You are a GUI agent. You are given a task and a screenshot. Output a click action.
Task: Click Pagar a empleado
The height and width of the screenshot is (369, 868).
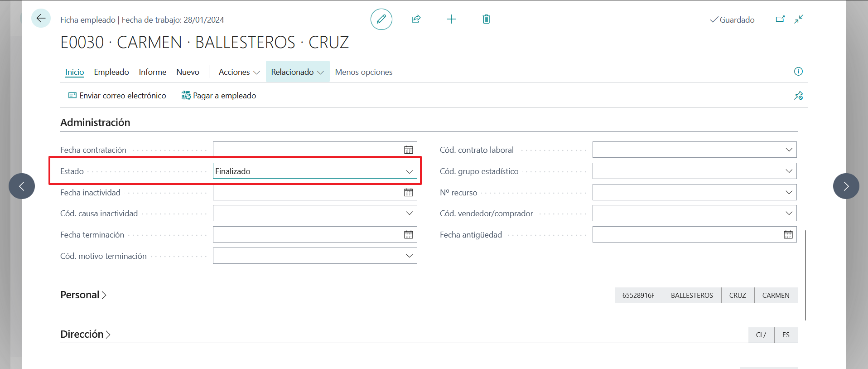pyautogui.click(x=219, y=96)
